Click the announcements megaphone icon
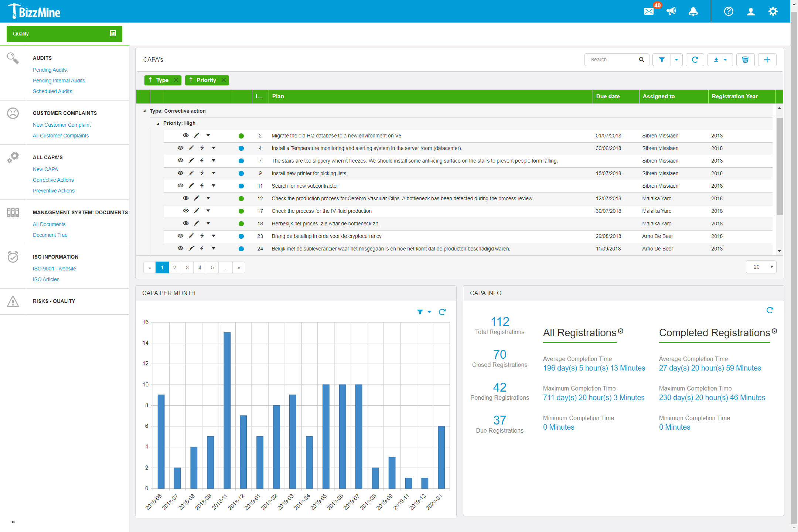Screen dimensions: 798x532 671,11
